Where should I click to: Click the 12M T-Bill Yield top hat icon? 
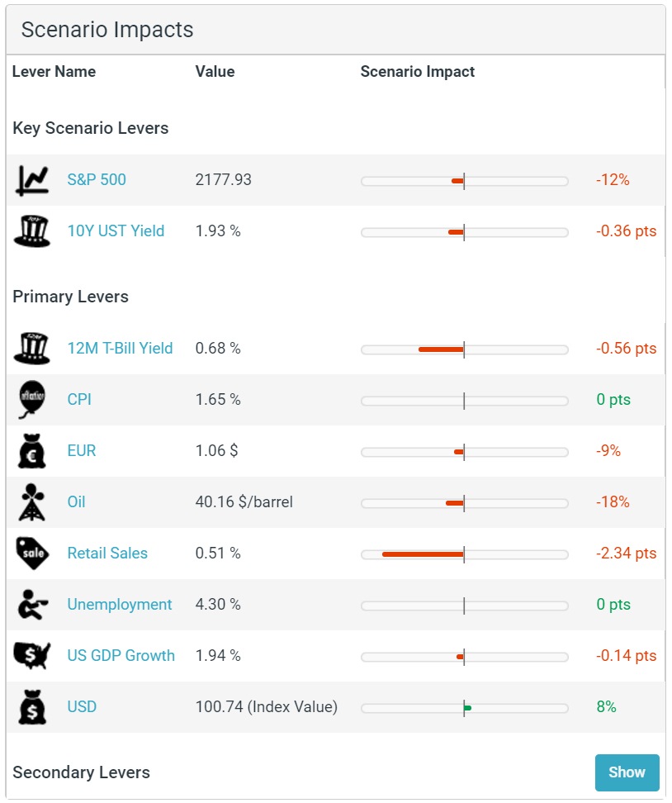coord(32,349)
